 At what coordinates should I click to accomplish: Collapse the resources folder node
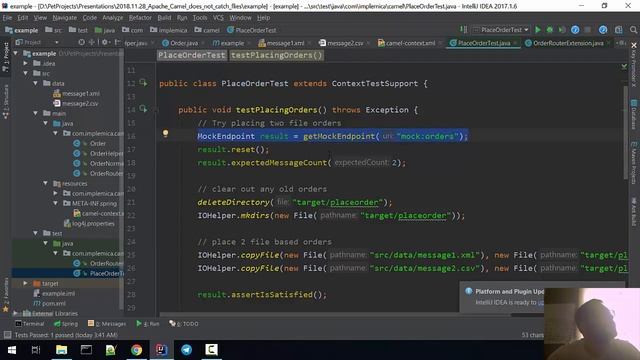coord(46,183)
